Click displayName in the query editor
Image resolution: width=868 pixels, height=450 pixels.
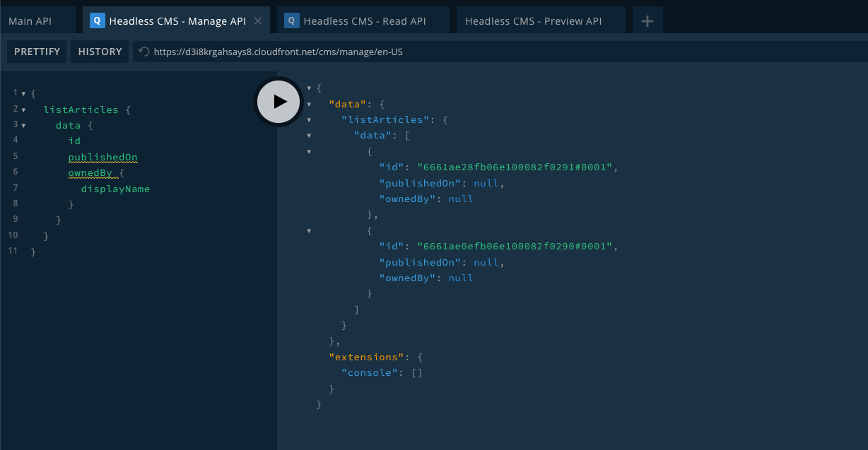pos(115,189)
